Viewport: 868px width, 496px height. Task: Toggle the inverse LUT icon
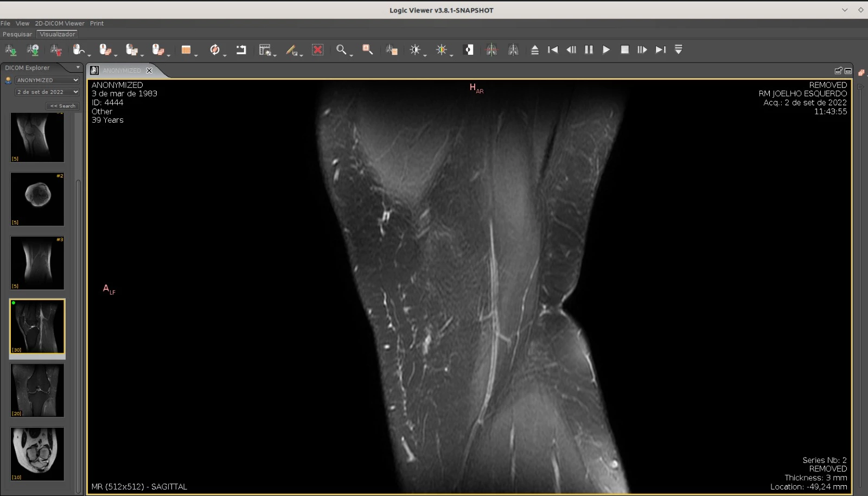(469, 50)
